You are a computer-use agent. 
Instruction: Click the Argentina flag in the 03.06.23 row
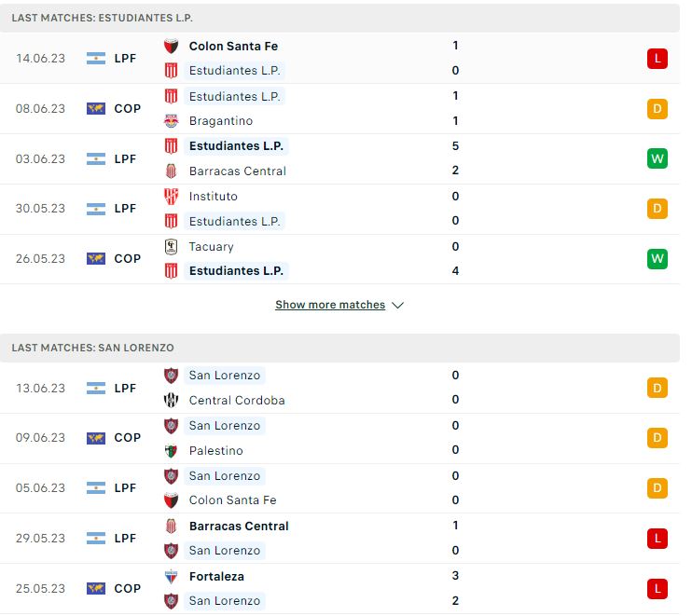click(96, 158)
